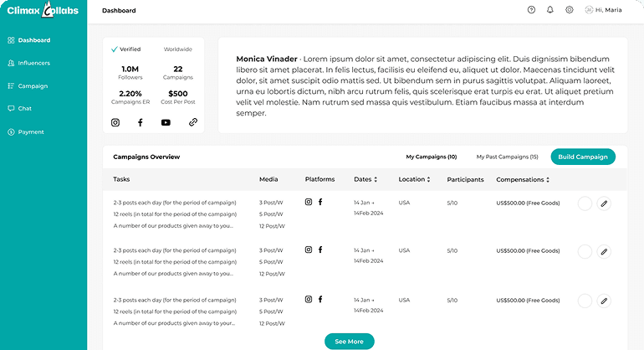Click the YouTube icon in profile card
Image resolution: width=644 pixels, height=350 pixels.
click(x=166, y=122)
